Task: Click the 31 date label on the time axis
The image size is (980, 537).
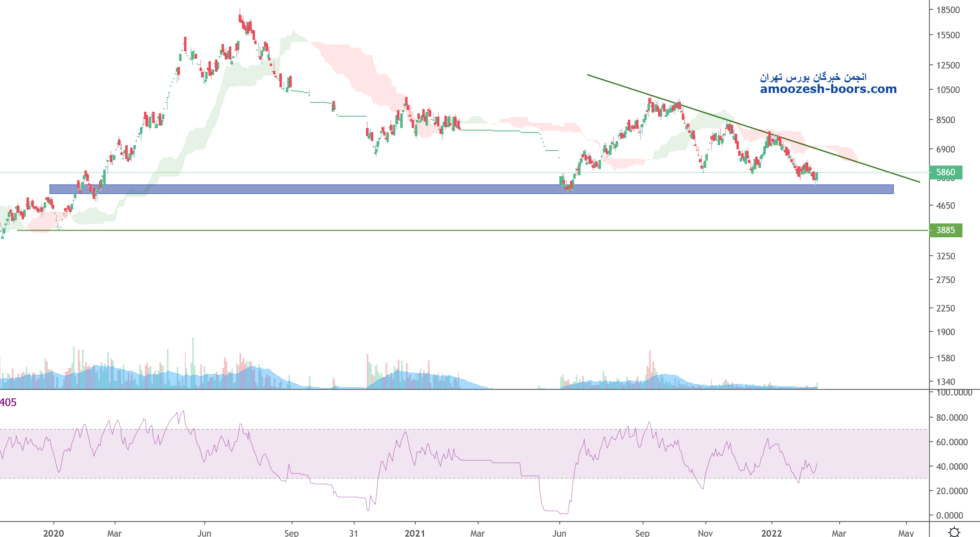Action: (x=353, y=533)
